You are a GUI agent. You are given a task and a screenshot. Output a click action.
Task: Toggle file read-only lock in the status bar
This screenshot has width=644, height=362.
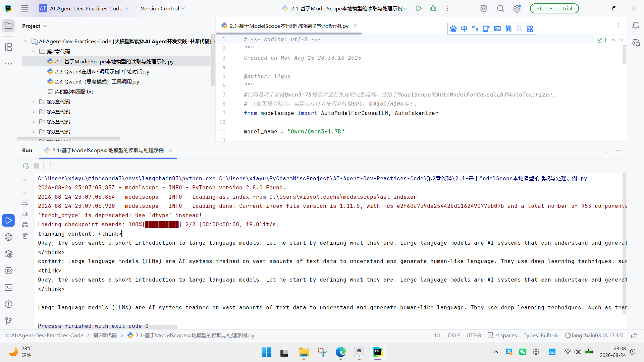[x=634, y=336]
